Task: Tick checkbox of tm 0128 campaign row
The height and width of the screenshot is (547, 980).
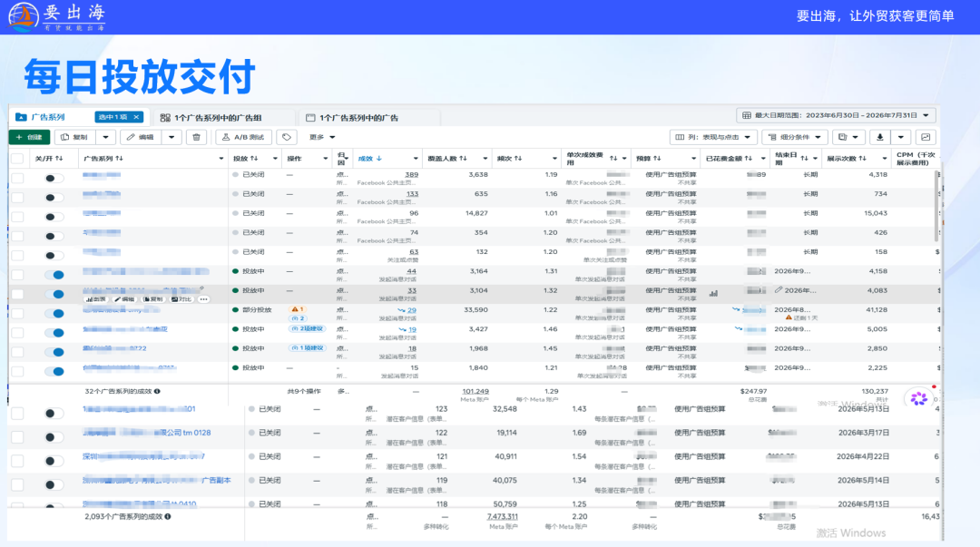Action: click(17, 437)
